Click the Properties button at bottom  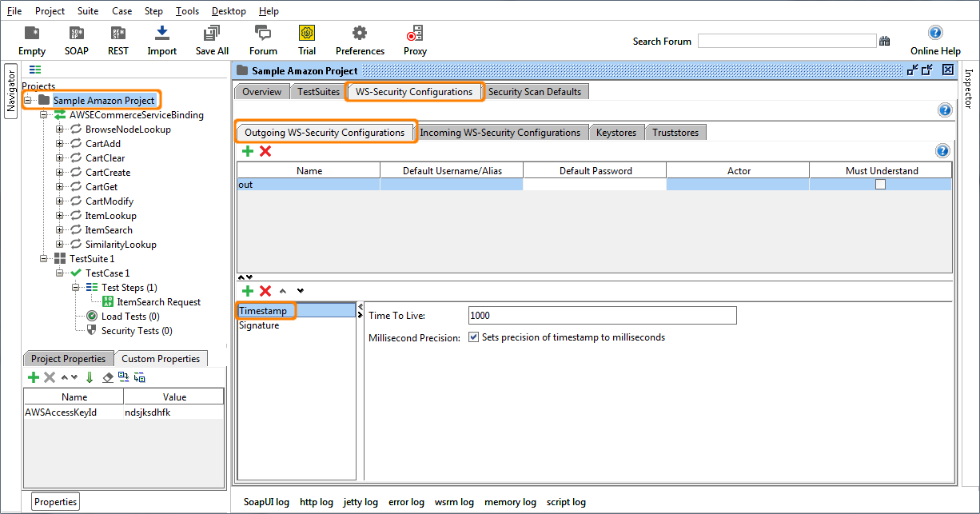pyautogui.click(x=56, y=502)
